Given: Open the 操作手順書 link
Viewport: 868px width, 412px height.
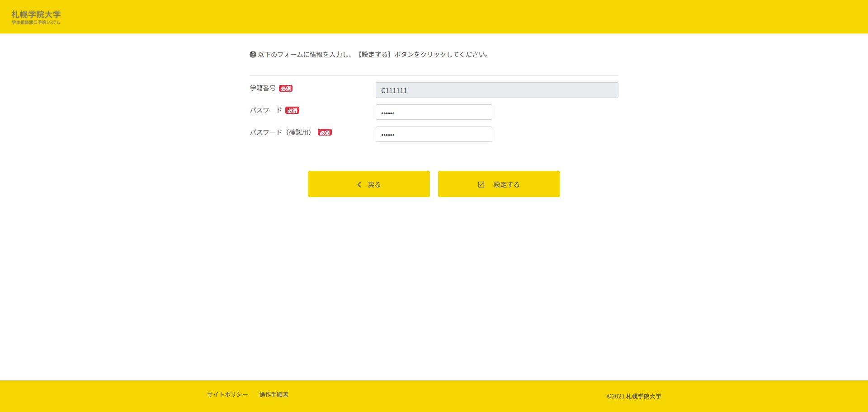Looking at the screenshot, I should (x=274, y=394).
